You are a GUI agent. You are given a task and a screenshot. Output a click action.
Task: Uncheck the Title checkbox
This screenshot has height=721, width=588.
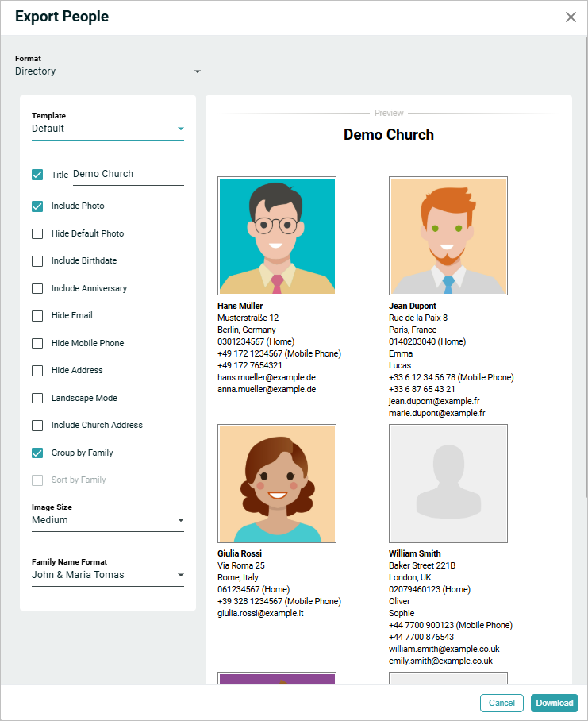click(37, 175)
